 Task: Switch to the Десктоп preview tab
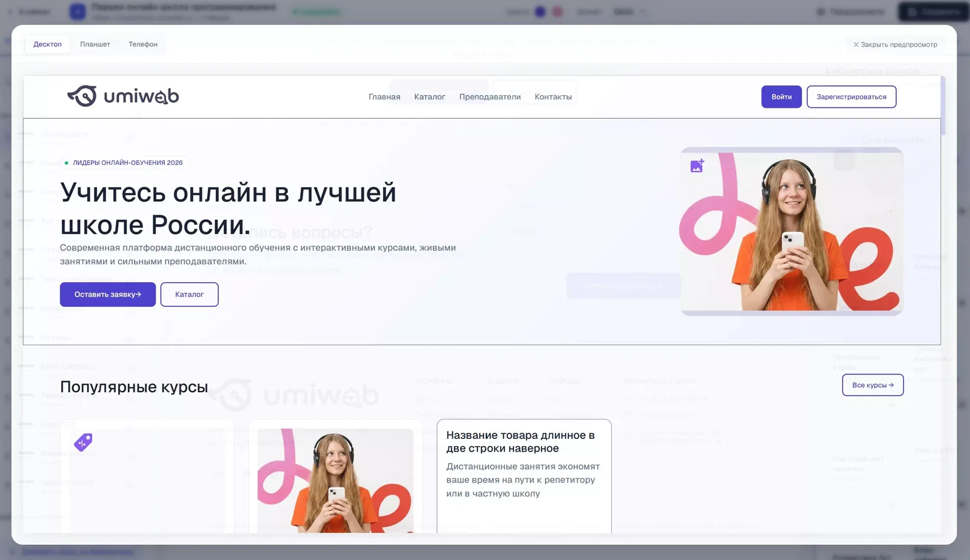(47, 44)
